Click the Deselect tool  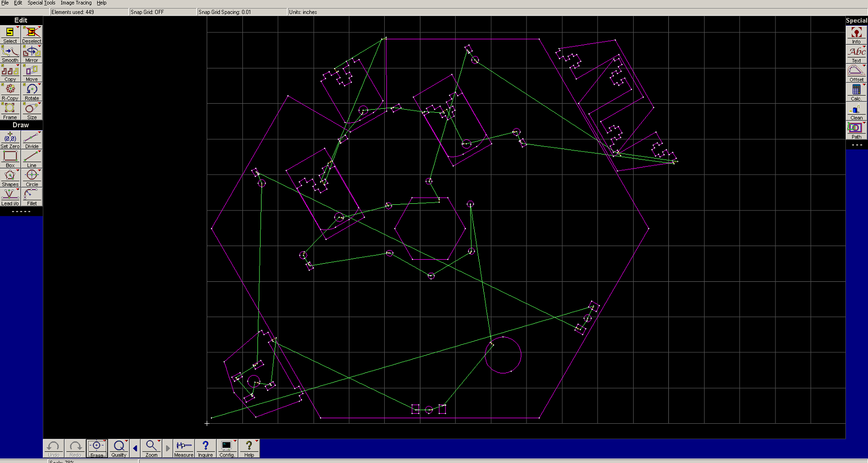point(32,35)
